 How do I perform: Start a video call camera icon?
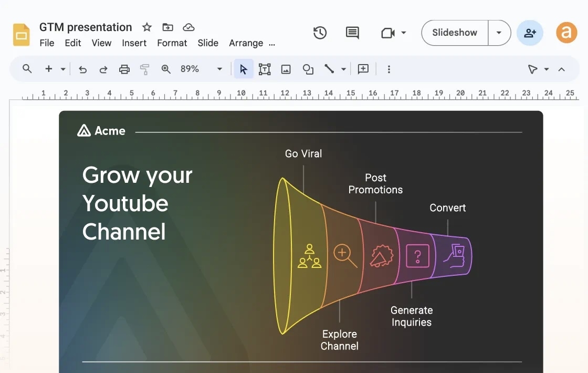[x=388, y=33]
